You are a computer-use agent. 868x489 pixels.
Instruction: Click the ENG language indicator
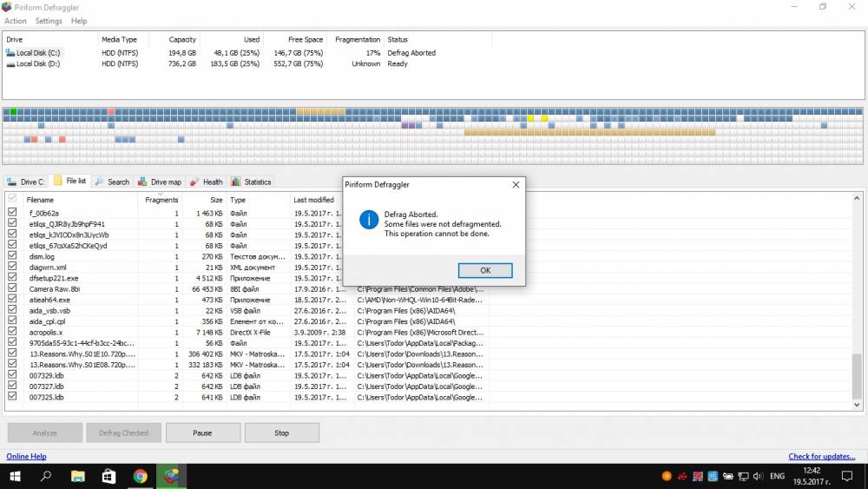777,476
